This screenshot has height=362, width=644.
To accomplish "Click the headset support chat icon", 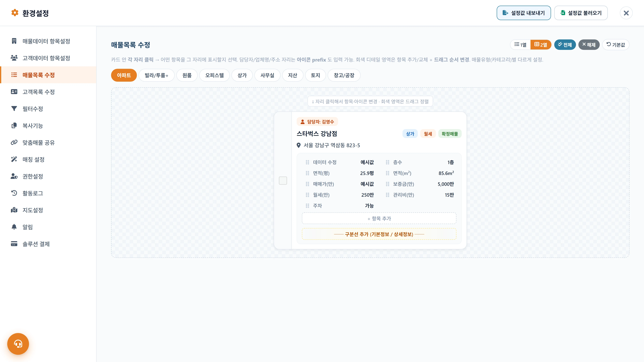I will click(x=18, y=344).
